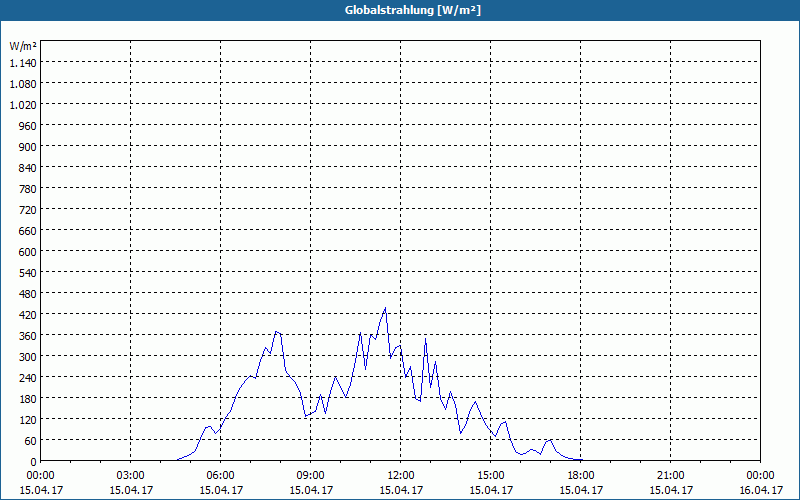This screenshot has height=500, width=800.
Task: Select the 1.080 y-axis value
Action: pos(23,84)
